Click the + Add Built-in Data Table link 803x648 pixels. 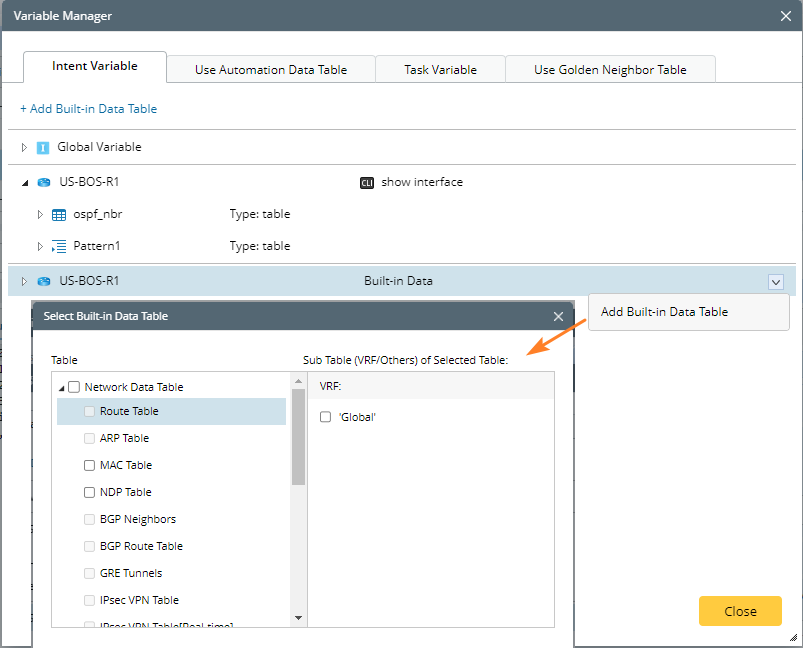[x=88, y=108]
